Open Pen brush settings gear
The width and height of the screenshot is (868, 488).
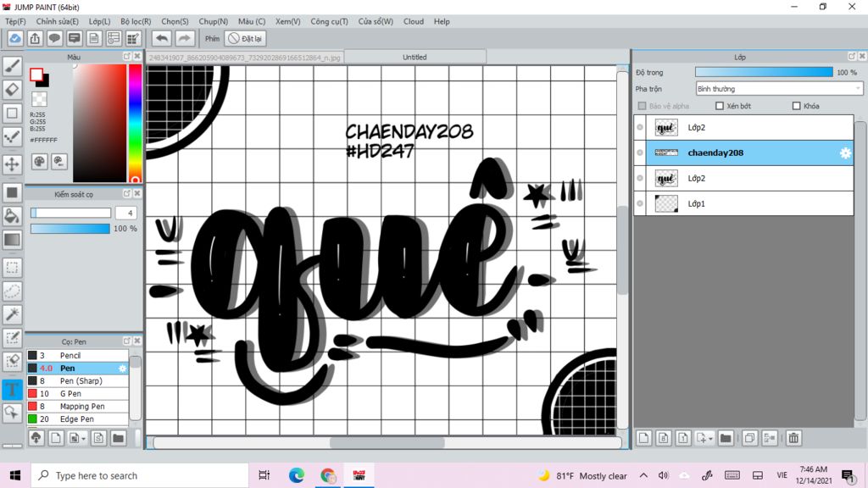122,369
